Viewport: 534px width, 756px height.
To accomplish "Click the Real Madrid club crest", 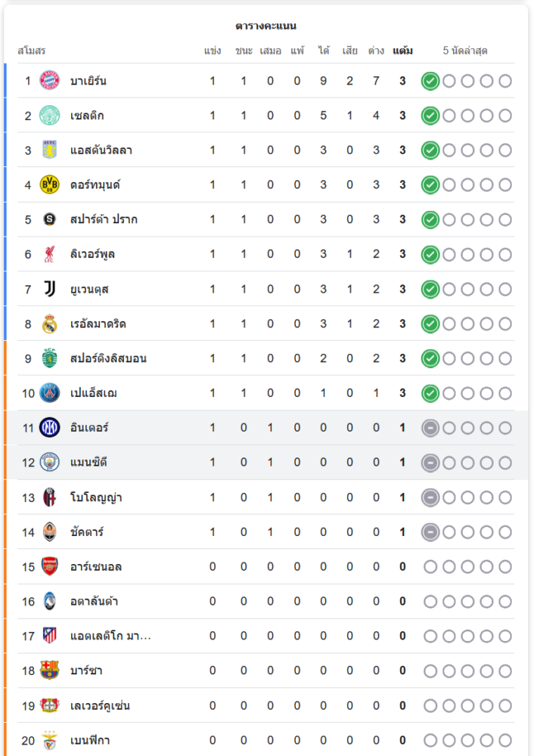I will (49, 324).
